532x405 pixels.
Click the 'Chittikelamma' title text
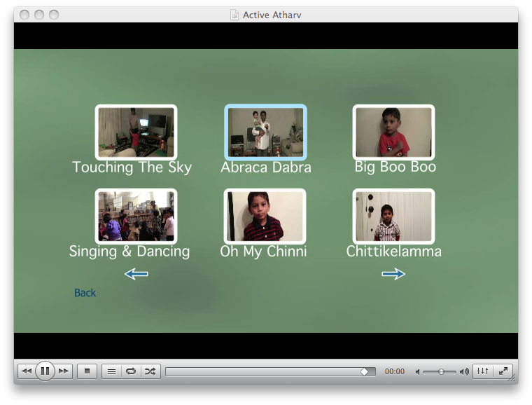394,252
